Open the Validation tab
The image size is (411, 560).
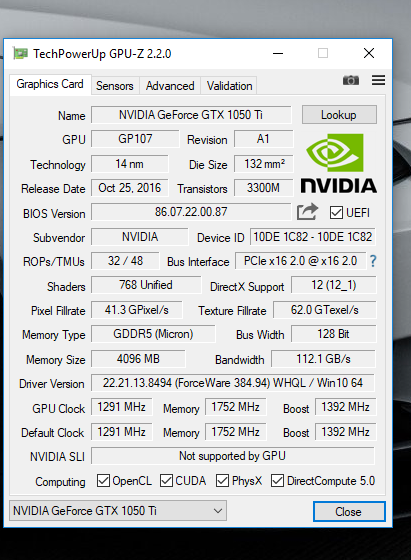click(x=229, y=86)
